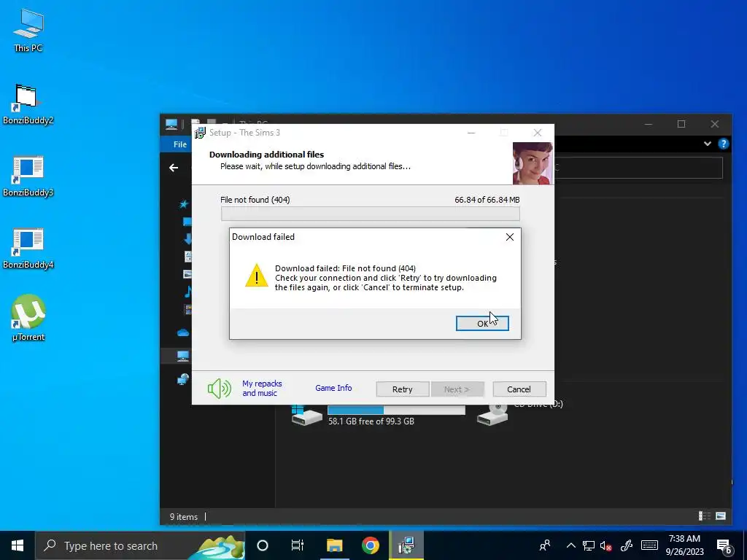Open File Explorer from taskbar
Viewport: 747px width, 560px height.
pos(334,545)
